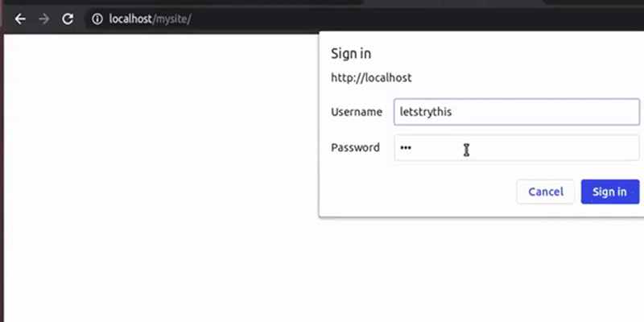The width and height of the screenshot is (644, 322).
Task: Open site information icon beside URL
Action: point(97,19)
